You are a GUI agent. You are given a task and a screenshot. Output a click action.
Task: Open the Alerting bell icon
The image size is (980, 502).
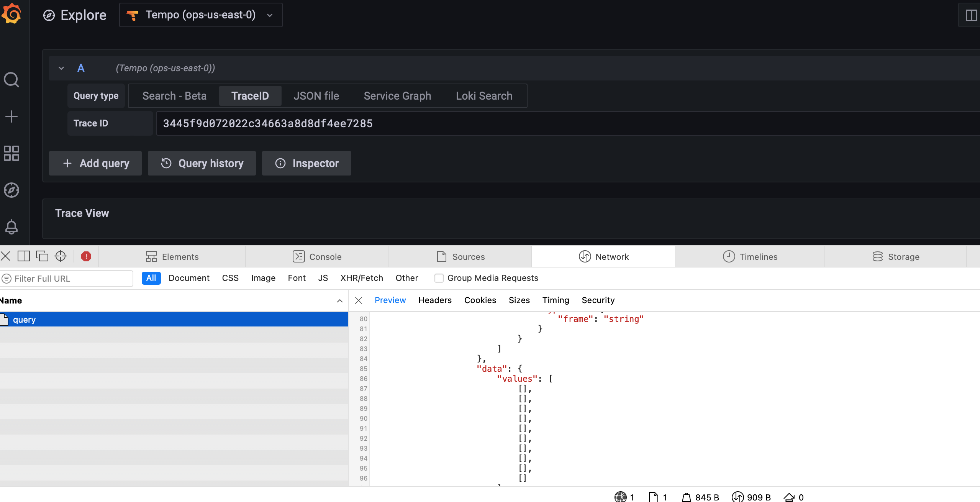(x=11, y=226)
